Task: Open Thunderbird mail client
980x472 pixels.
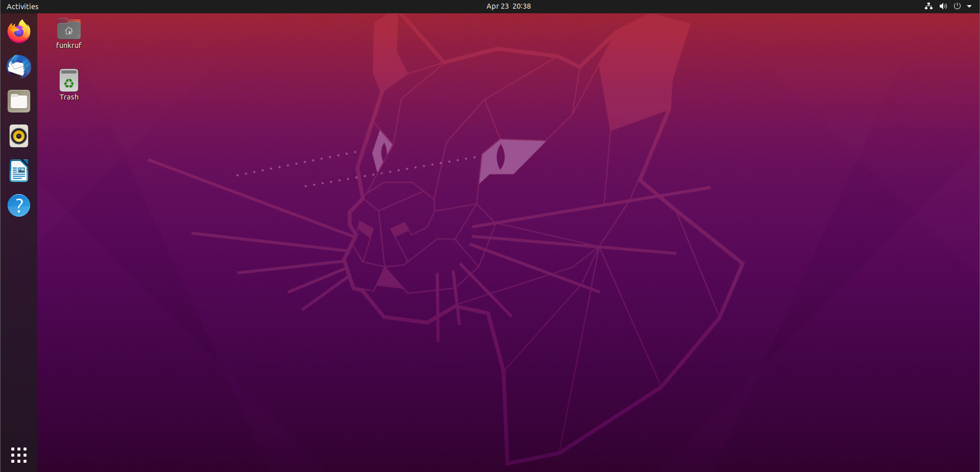Action: 18,66
